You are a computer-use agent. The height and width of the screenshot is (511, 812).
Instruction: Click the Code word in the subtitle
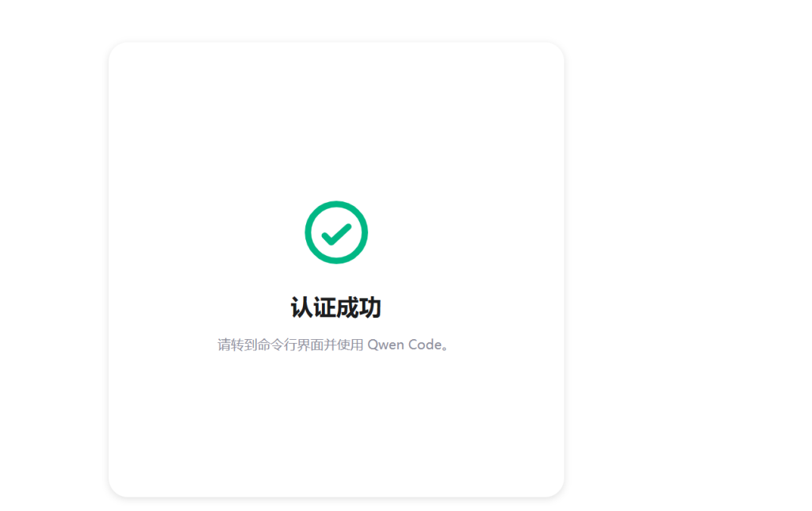[425, 345]
